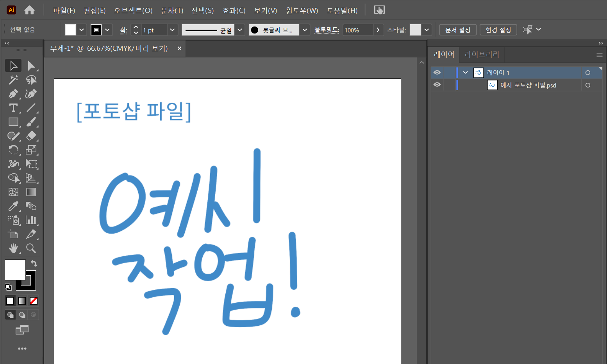The height and width of the screenshot is (364, 607).
Task: Open 환경 설정 settings
Action: pyautogui.click(x=498, y=30)
